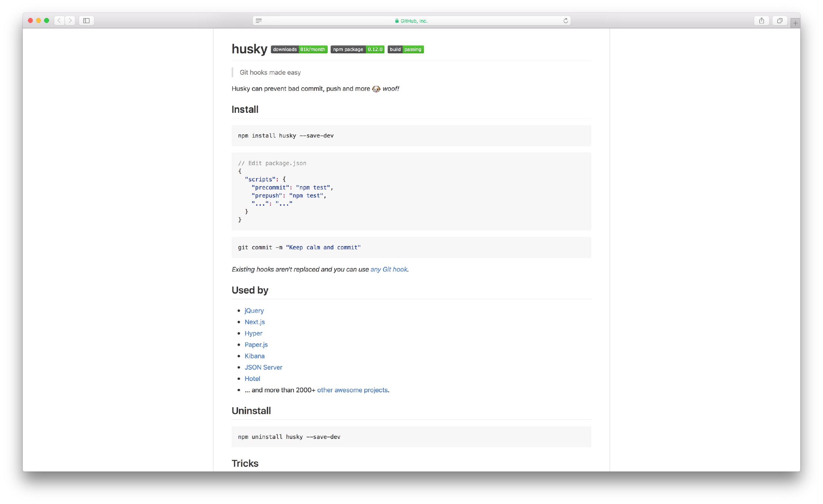Open the Paper.js project link
Screen dimensions: 823x504
point(256,345)
